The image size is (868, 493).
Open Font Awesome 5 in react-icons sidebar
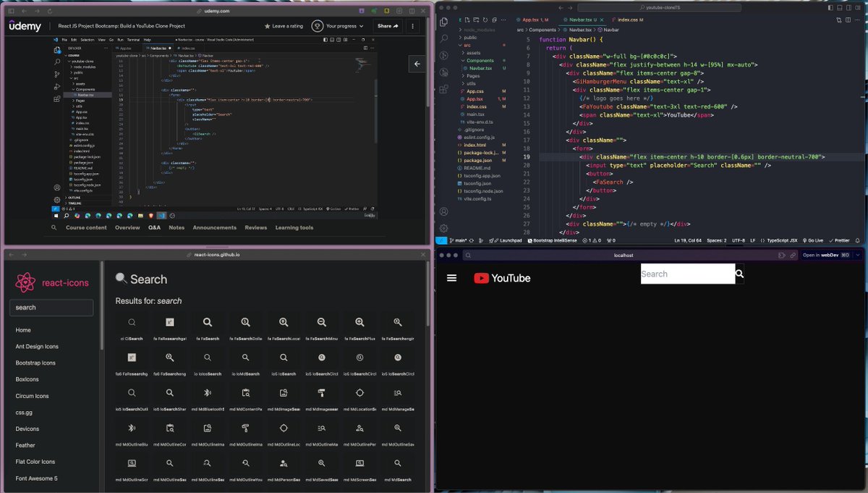pyautogui.click(x=36, y=479)
